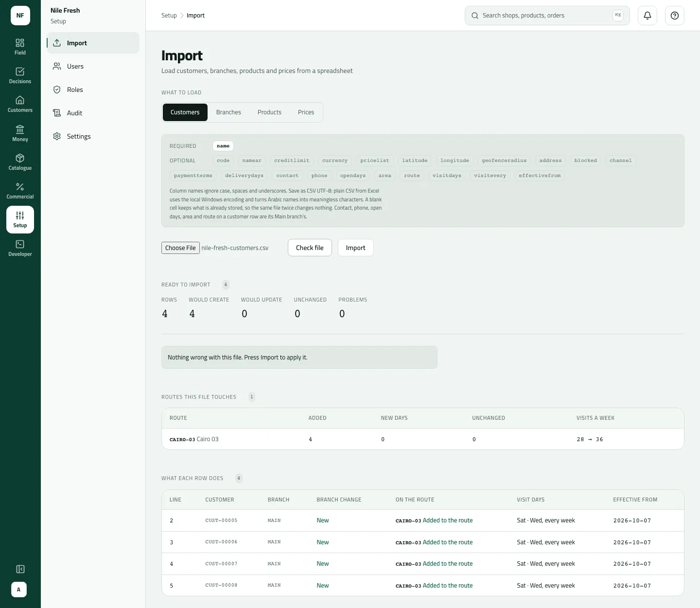Open the Customers section in the left rail
This screenshot has width=700, height=608.
(x=20, y=104)
